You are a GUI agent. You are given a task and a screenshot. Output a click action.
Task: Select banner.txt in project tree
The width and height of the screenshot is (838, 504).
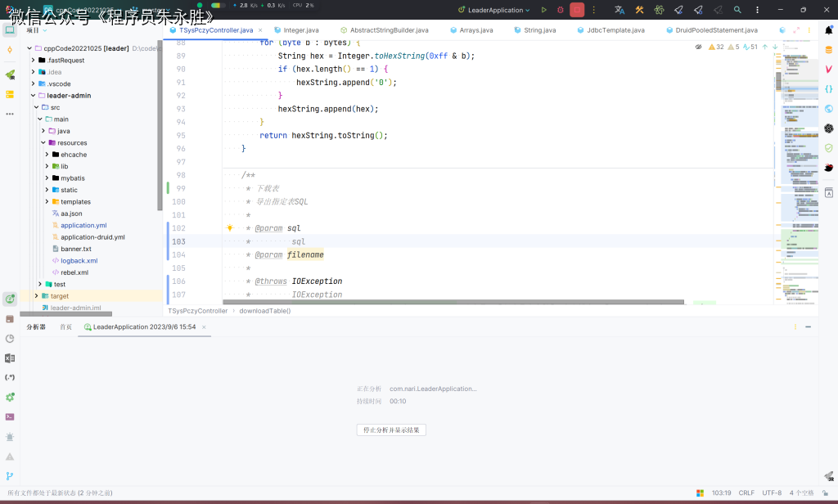tap(76, 249)
